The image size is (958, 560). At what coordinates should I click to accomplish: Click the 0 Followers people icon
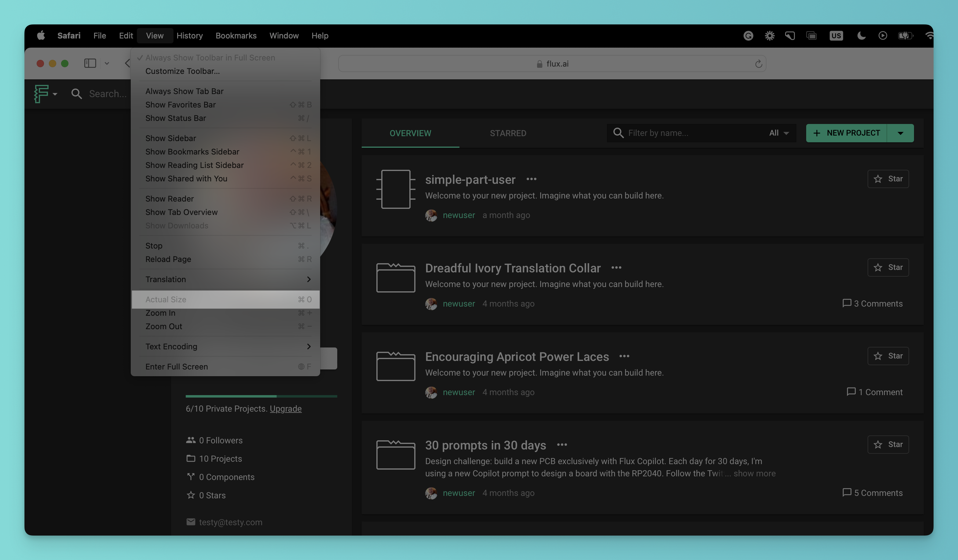[190, 440]
